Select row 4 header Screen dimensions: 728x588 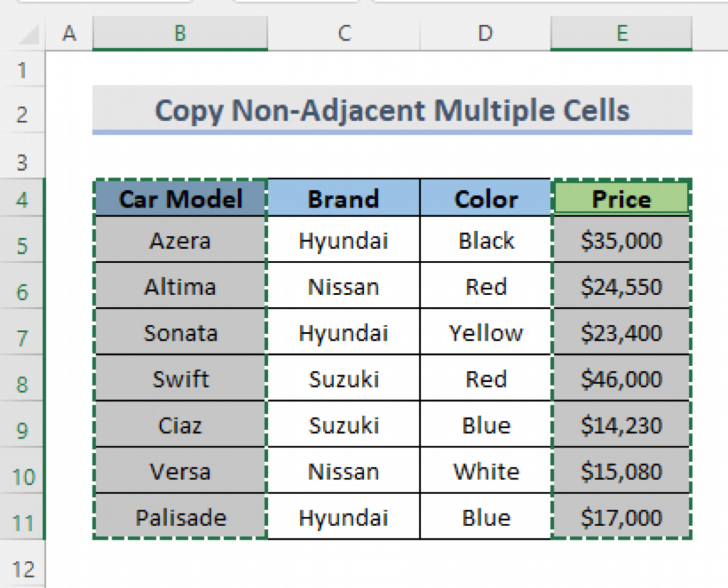23,199
